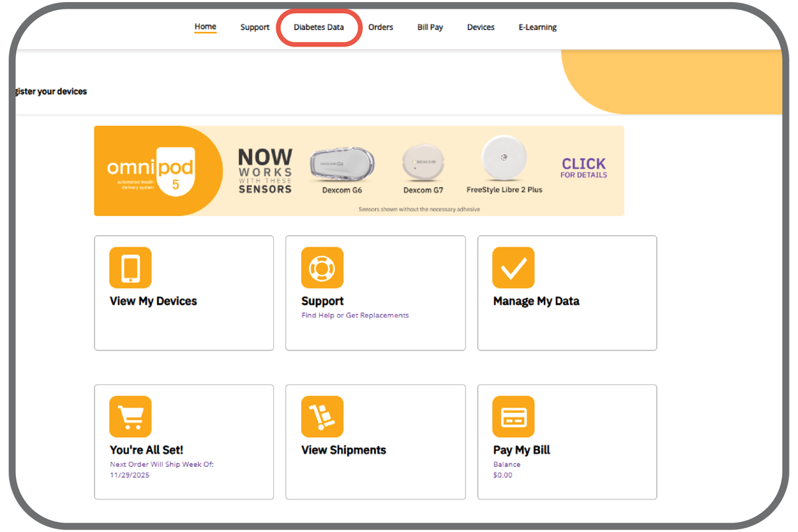Click the Omnipod 5 logo in banner
Viewport: 798px width, 532px height.
[152, 171]
